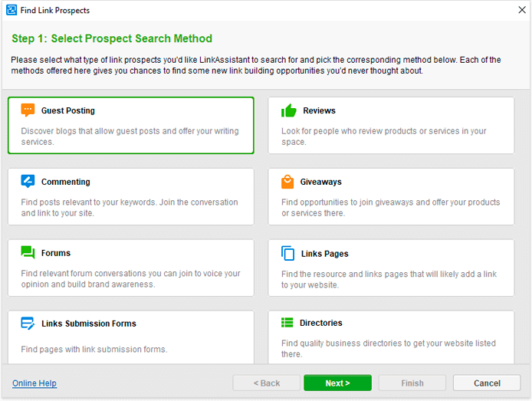Click the orange Giveaways shopping bag icon

pos(287,182)
